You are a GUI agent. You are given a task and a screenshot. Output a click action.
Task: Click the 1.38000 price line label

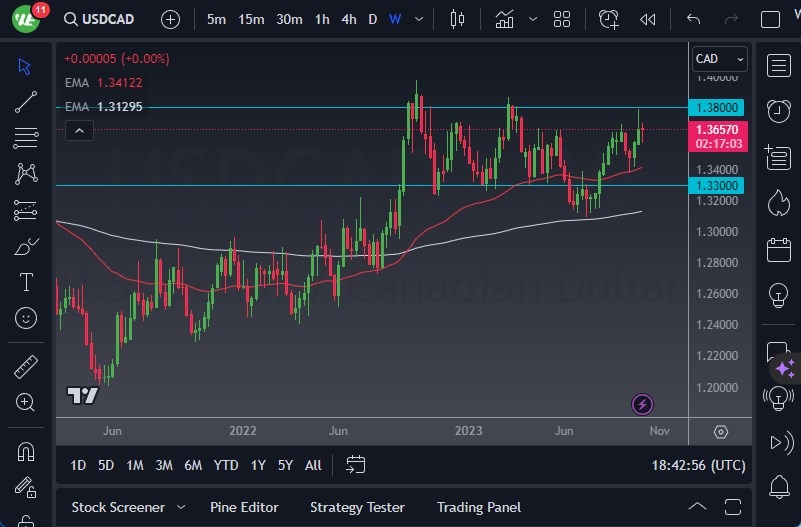[x=716, y=108]
